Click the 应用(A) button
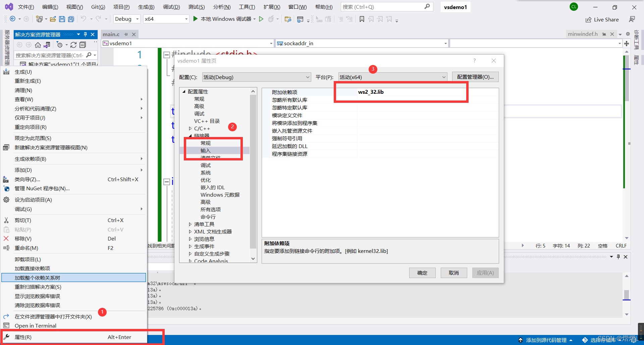 [485, 273]
